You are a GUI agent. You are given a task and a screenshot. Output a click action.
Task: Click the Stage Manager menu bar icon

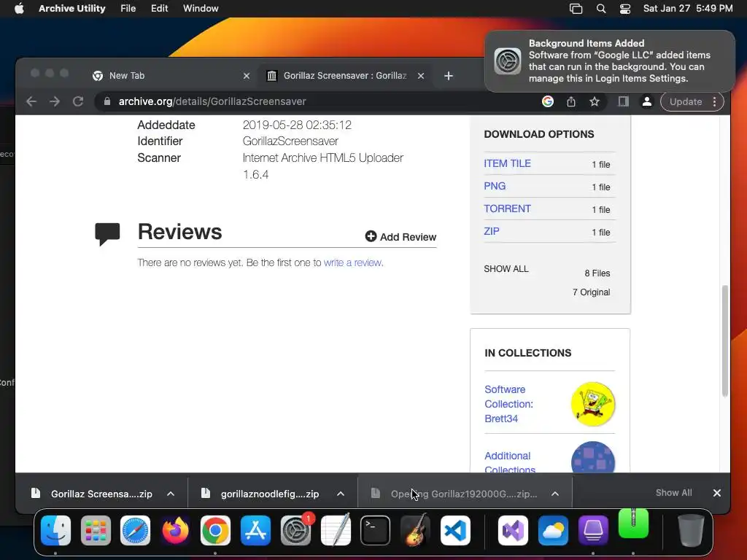(576, 9)
